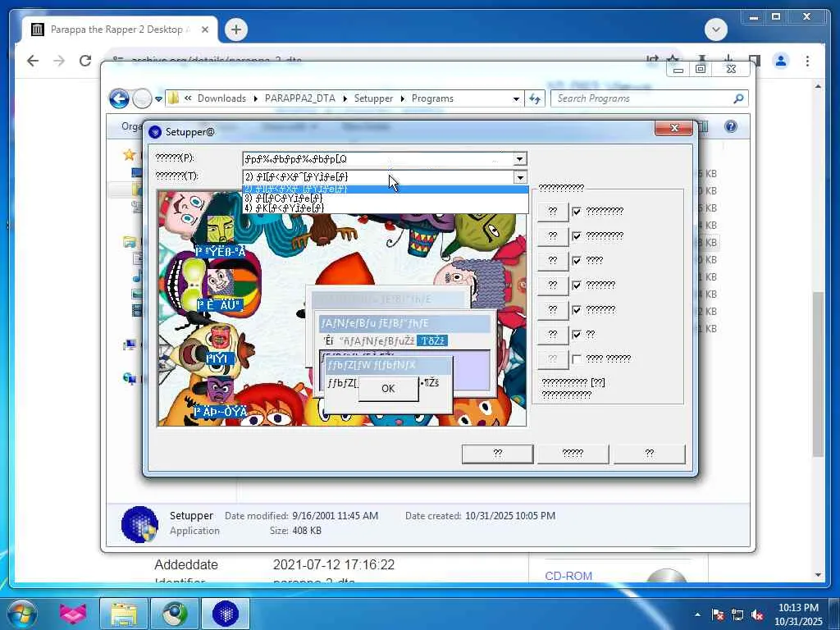This screenshot has width=840, height=630.
Task: Expand the arrow after Downloads in the breadcrumb
Action: point(256,98)
